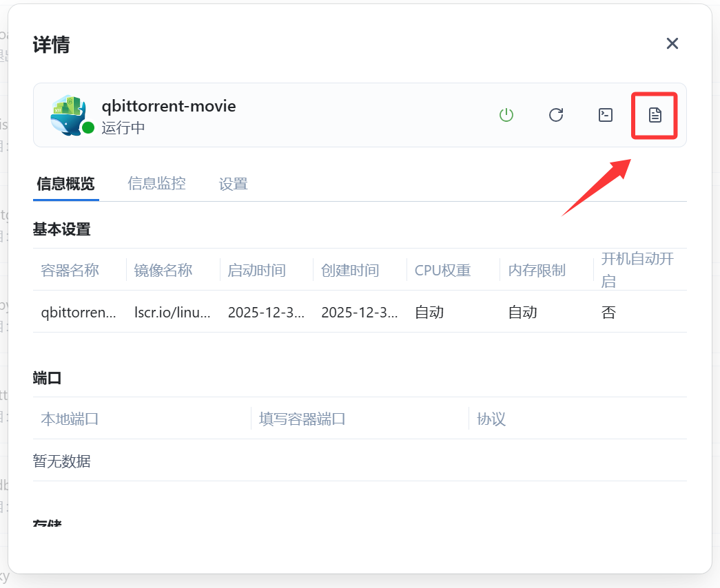Click the 启动时间 column header
This screenshot has width=720, height=588.
tap(256, 270)
